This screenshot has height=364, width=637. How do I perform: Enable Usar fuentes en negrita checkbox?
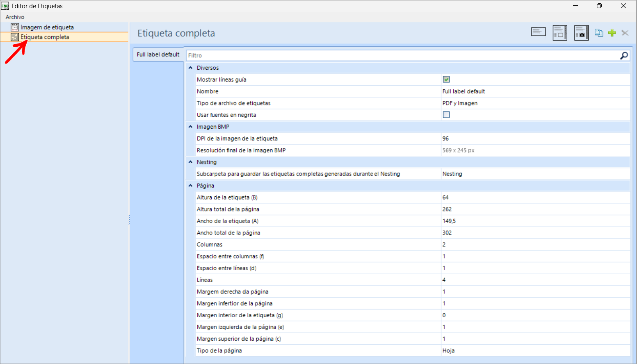point(446,115)
